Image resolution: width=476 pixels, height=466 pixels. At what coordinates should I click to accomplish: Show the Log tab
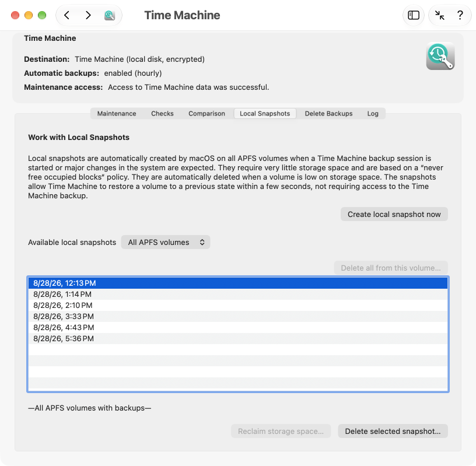tap(373, 114)
